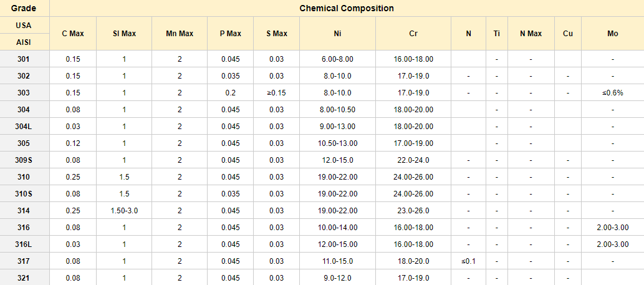Select the Ni column header
This screenshot has width=644, height=285.
(x=337, y=34)
